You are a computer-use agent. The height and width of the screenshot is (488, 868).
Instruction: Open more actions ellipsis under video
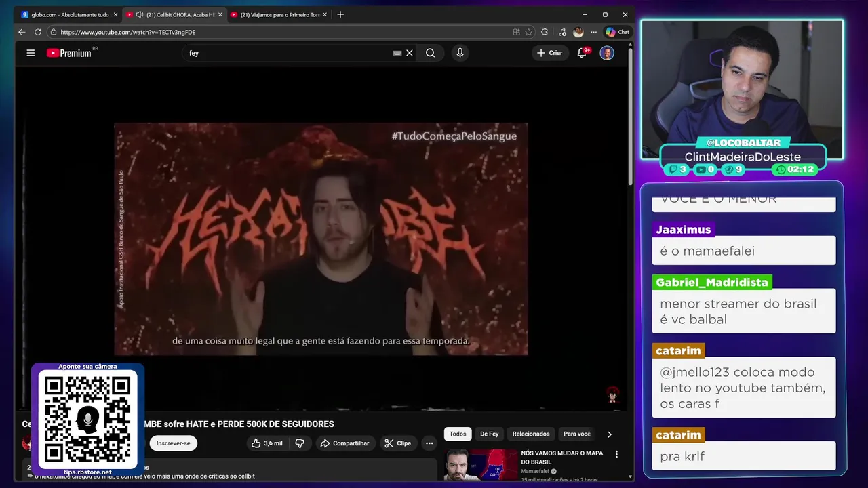[x=429, y=443]
